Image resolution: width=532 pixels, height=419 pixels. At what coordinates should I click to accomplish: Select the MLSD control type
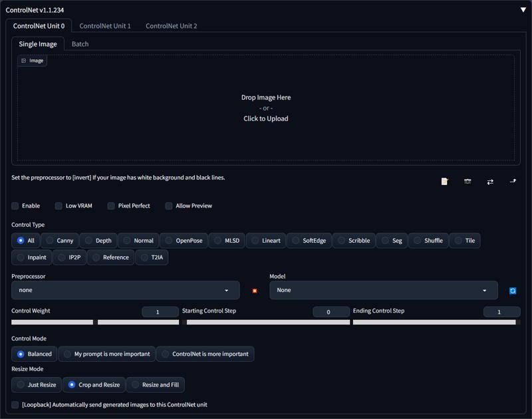click(227, 241)
